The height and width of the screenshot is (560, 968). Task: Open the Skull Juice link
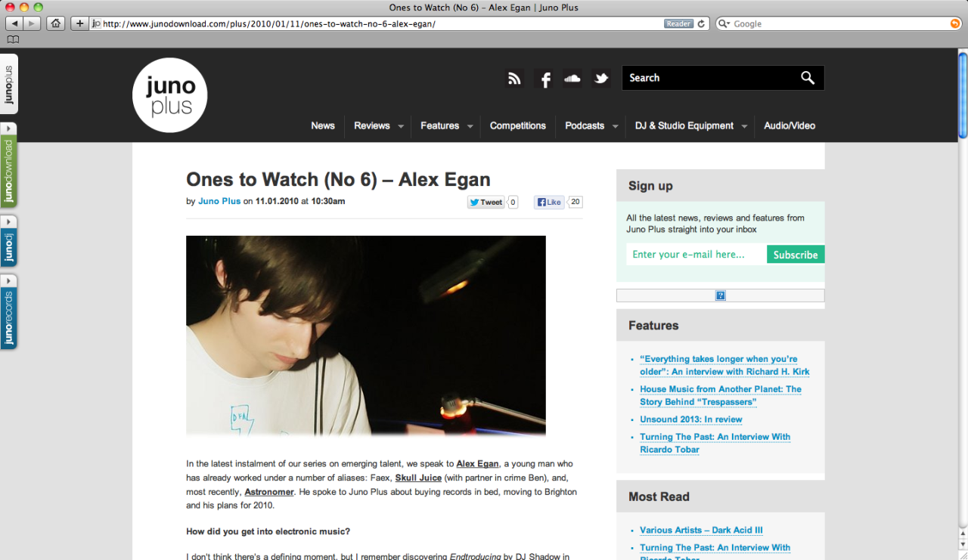(418, 478)
